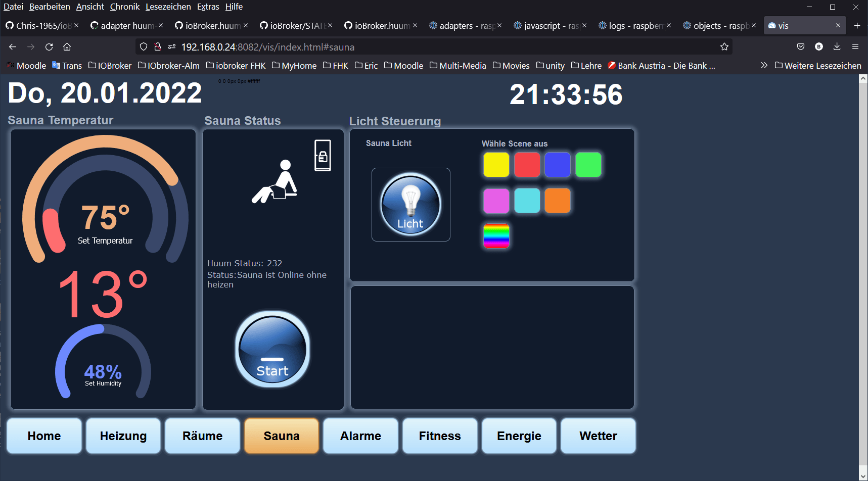Select the yellow light scene
The width and height of the screenshot is (868, 481).
(x=496, y=165)
